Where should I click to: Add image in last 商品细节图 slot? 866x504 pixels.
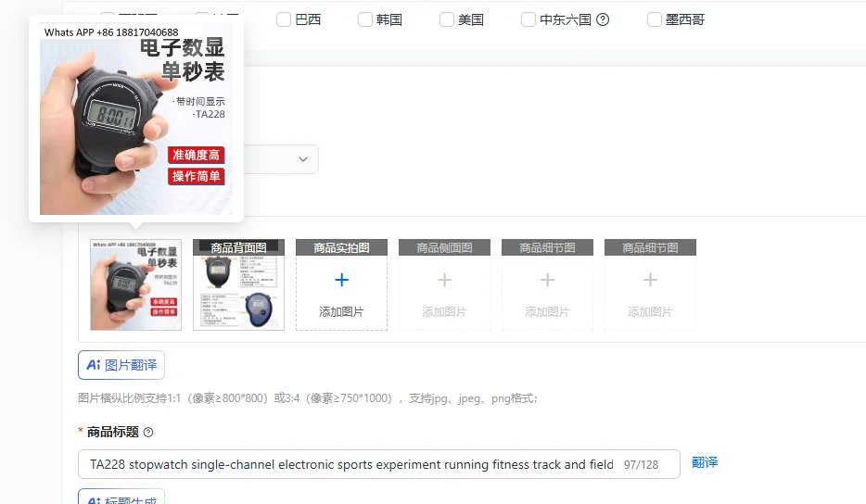(650, 284)
